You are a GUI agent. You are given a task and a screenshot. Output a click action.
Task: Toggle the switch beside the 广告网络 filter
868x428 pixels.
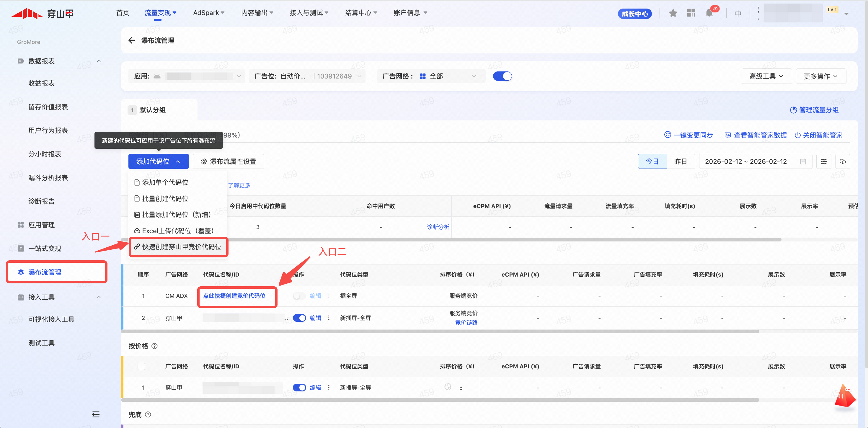(x=502, y=76)
